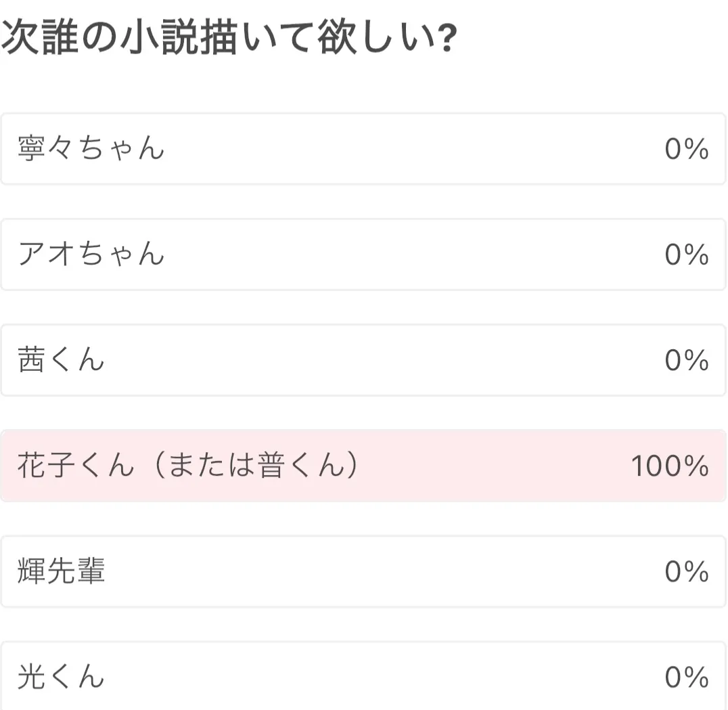Click the 0% result beside 輝先輩
This screenshot has width=728, height=710.
(687, 572)
